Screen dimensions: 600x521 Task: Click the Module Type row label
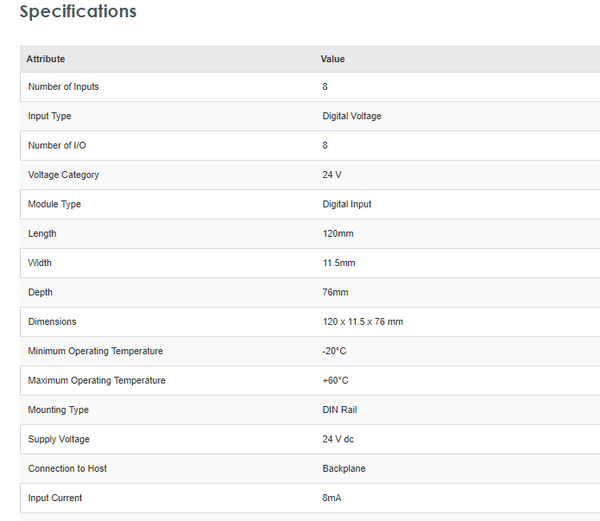[54, 204]
